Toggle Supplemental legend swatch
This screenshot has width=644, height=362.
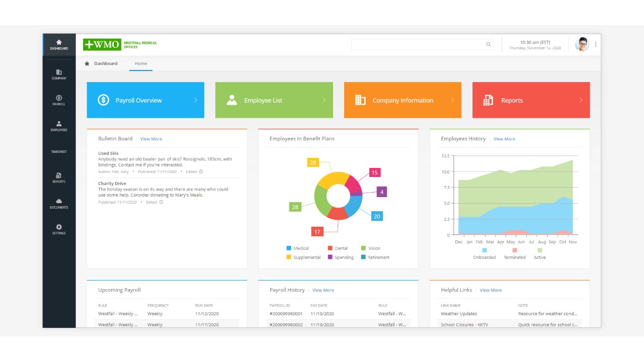click(289, 257)
